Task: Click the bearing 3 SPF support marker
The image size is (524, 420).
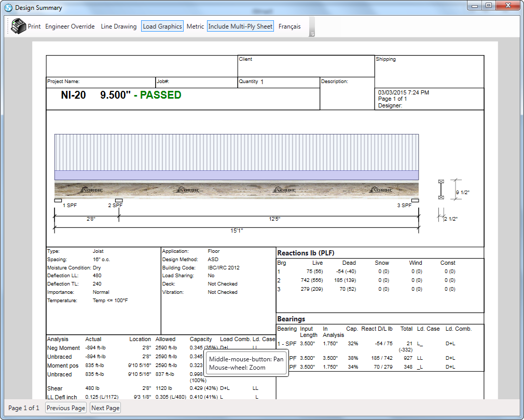Action: [x=415, y=200]
